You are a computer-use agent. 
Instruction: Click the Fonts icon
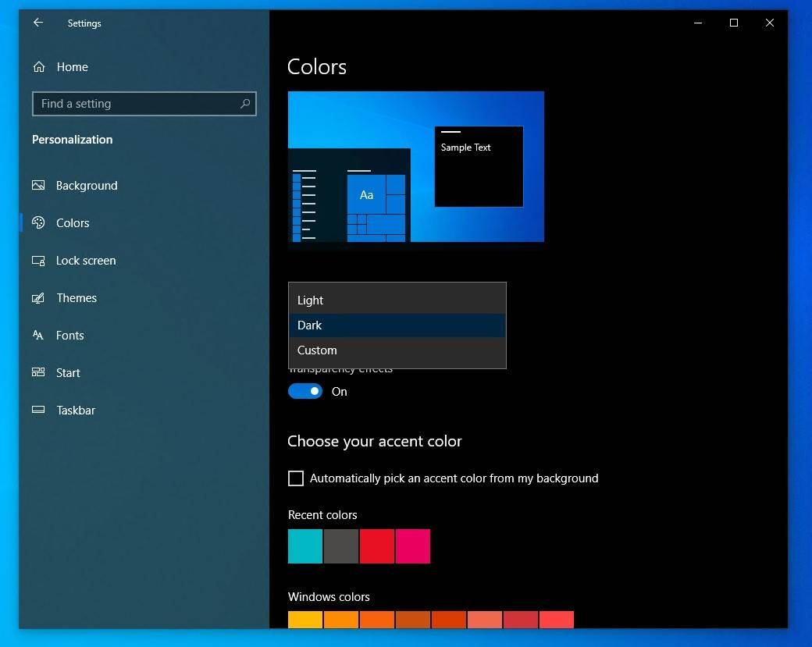coord(38,335)
